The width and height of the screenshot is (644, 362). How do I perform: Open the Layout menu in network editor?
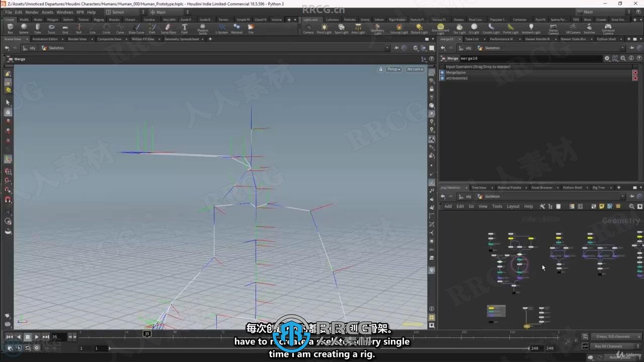coord(513,206)
